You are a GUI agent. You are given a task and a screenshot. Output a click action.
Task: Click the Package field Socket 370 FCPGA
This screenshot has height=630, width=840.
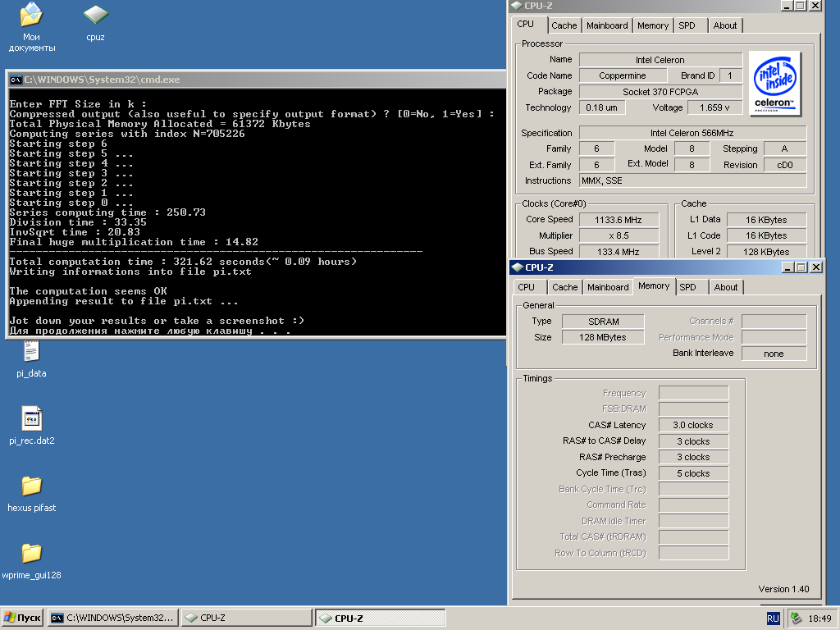tap(660, 92)
